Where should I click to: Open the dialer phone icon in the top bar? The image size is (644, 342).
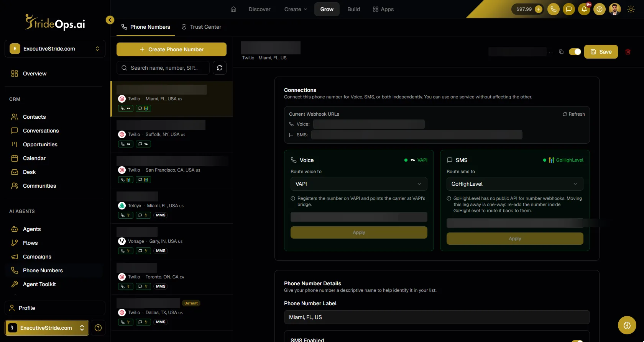[554, 9]
